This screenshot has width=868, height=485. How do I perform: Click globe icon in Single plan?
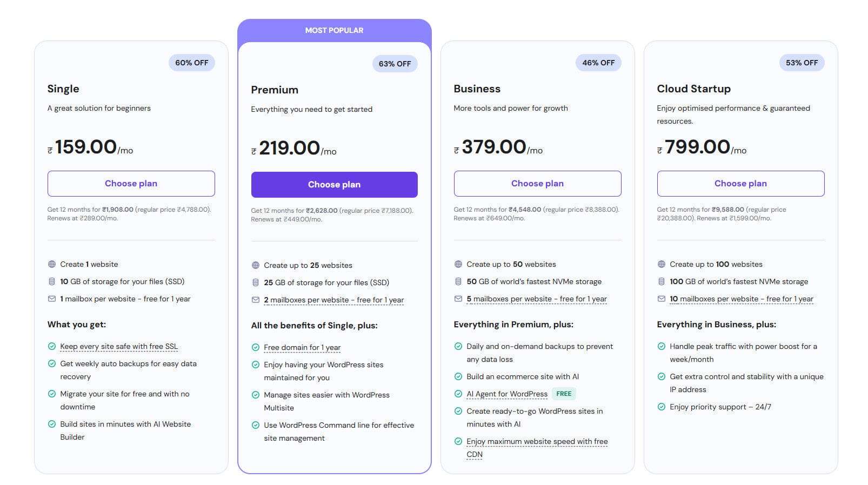point(52,264)
